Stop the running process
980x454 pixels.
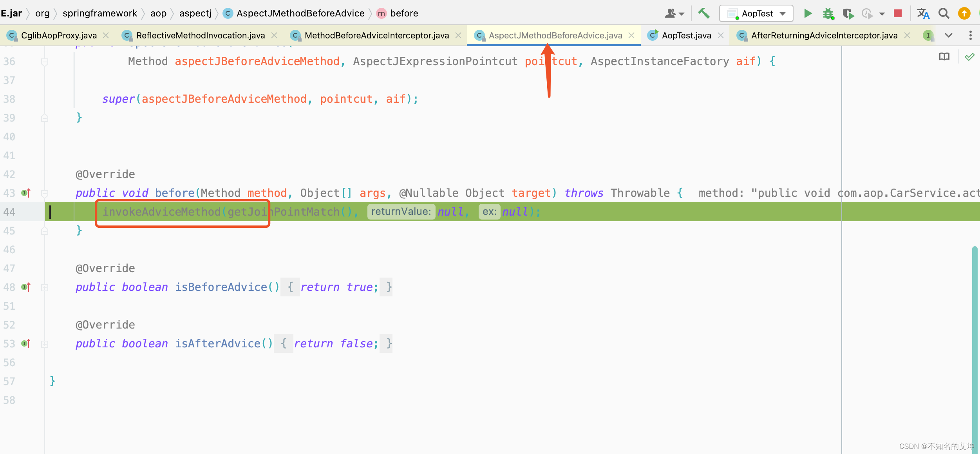click(x=898, y=13)
